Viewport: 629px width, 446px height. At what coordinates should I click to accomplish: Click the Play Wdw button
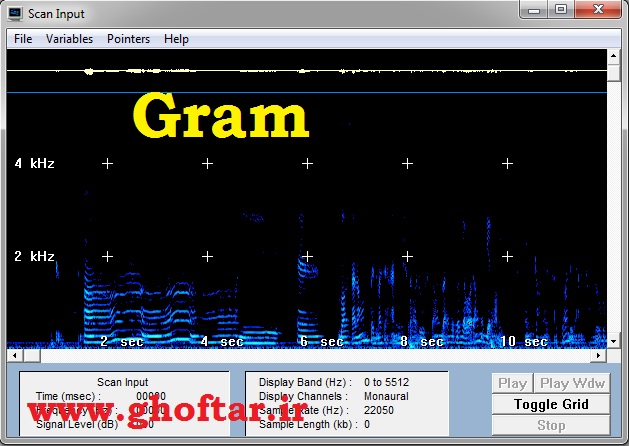(572, 383)
